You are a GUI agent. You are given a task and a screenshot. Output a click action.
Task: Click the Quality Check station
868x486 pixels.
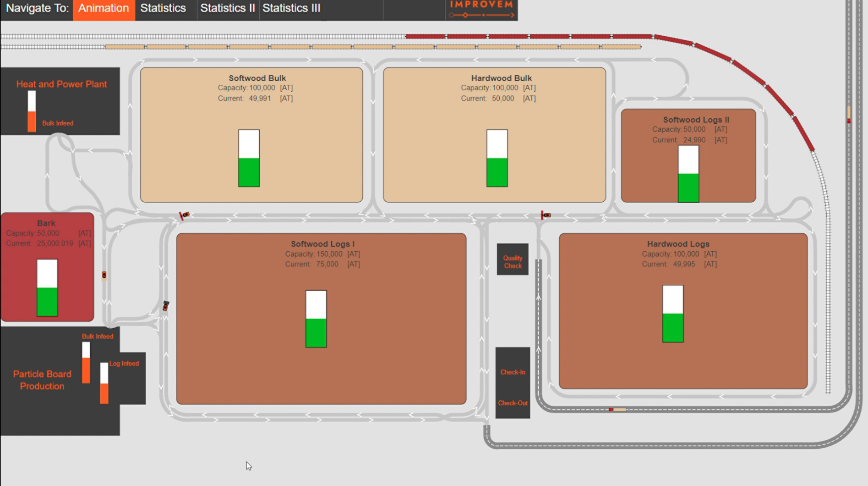coord(513,261)
